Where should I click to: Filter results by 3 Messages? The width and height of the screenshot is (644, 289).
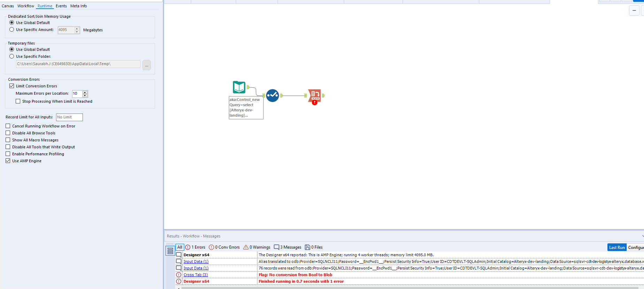click(287, 247)
